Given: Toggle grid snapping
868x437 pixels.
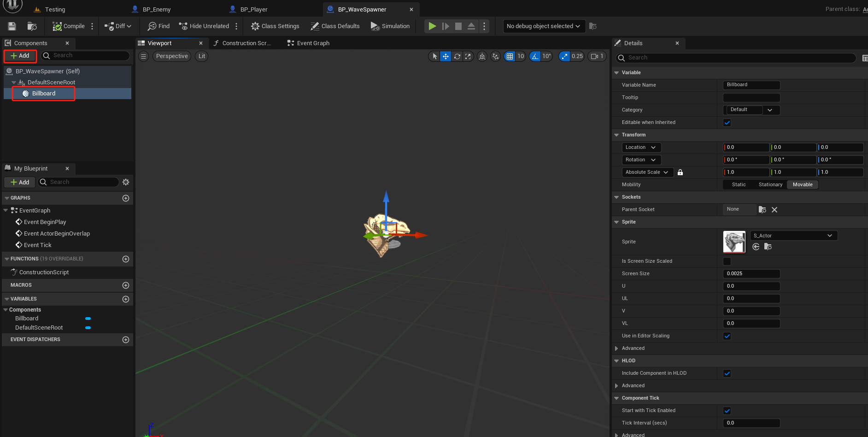Looking at the screenshot, I should point(510,56).
